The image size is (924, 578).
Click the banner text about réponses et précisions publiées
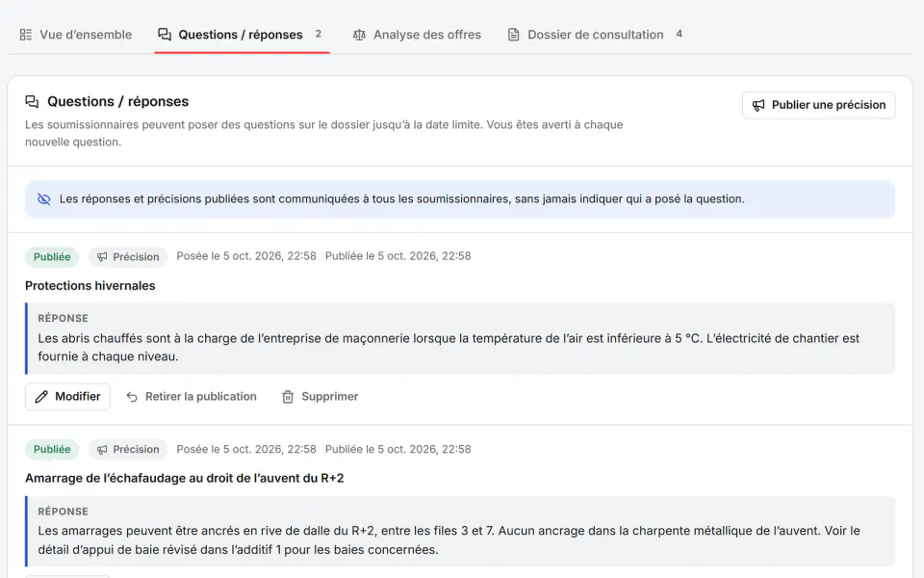tap(402, 199)
